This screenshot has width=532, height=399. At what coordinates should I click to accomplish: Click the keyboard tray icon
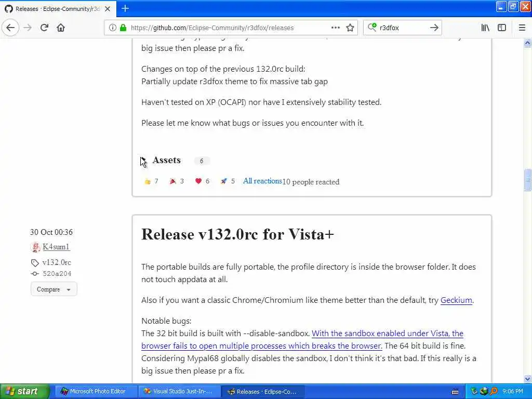click(x=455, y=392)
